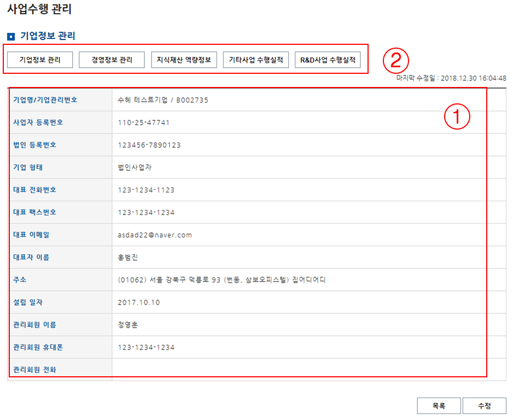Open the 기업정보 관리 tab button
The image size is (513, 420).
tap(40, 60)
